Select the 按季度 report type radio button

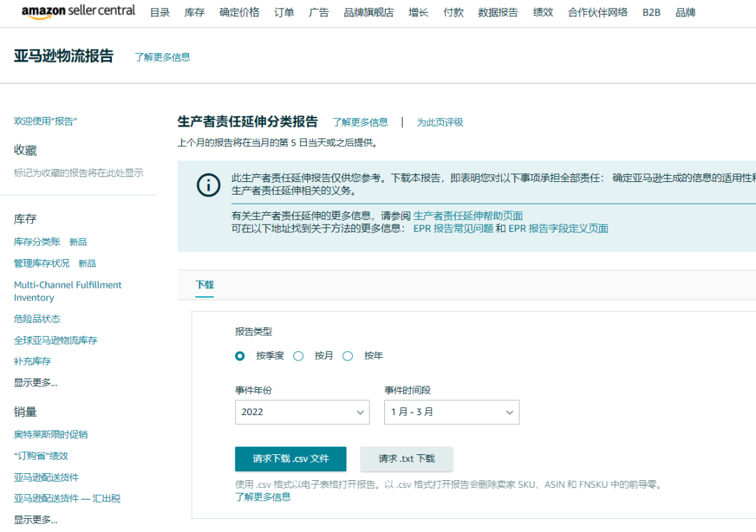[239, 356]
